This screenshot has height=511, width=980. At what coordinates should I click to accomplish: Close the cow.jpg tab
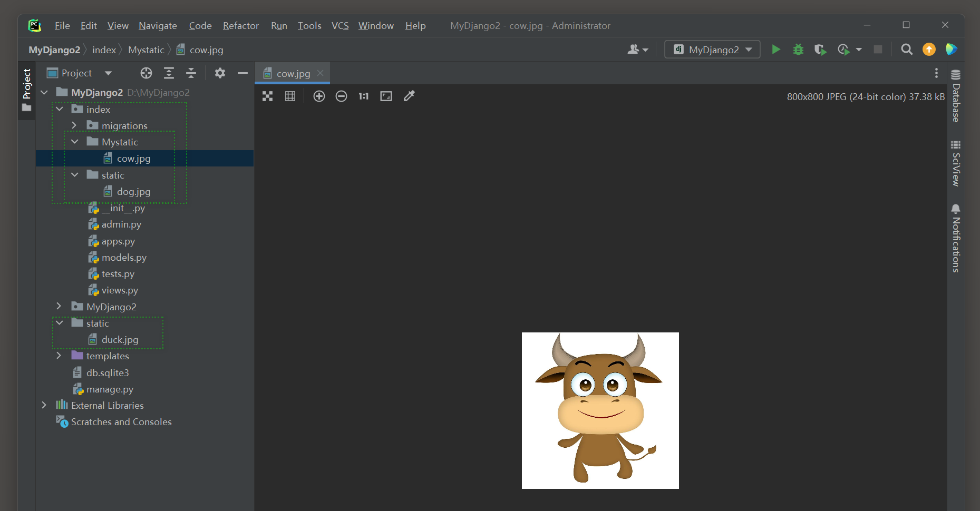320,73
